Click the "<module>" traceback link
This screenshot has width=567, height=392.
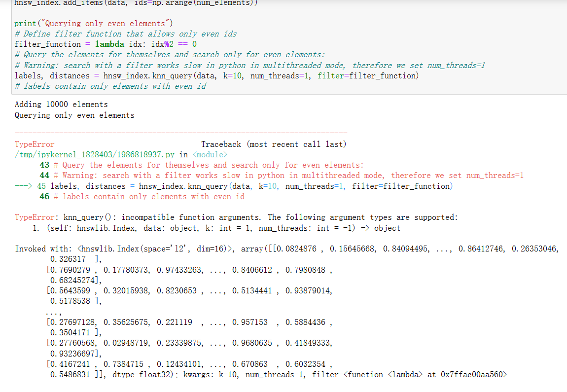pos(210,154)
